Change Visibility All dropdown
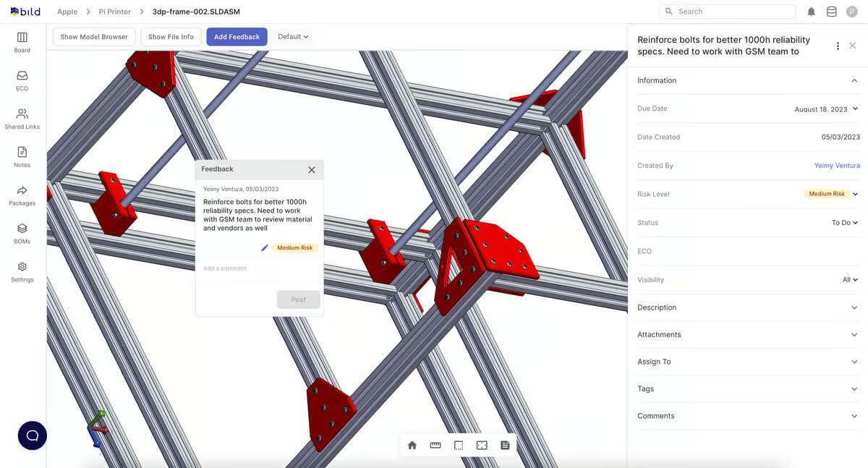This screenshot has width=868, height=468. [x=850, y=280]
